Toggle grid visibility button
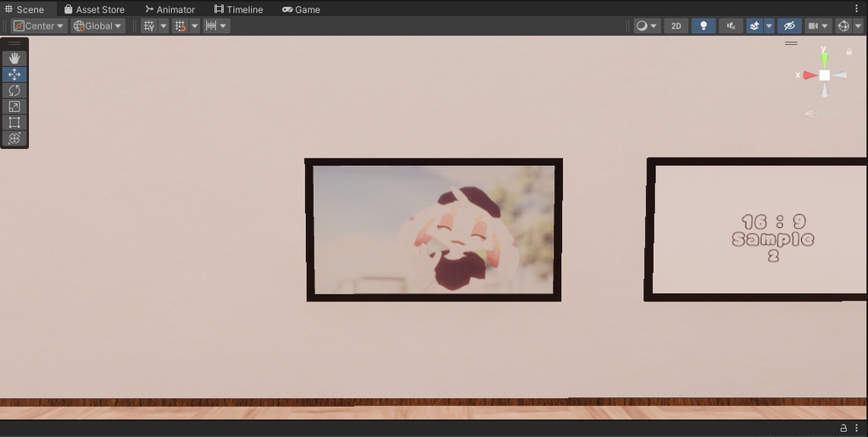 (149, 26)
